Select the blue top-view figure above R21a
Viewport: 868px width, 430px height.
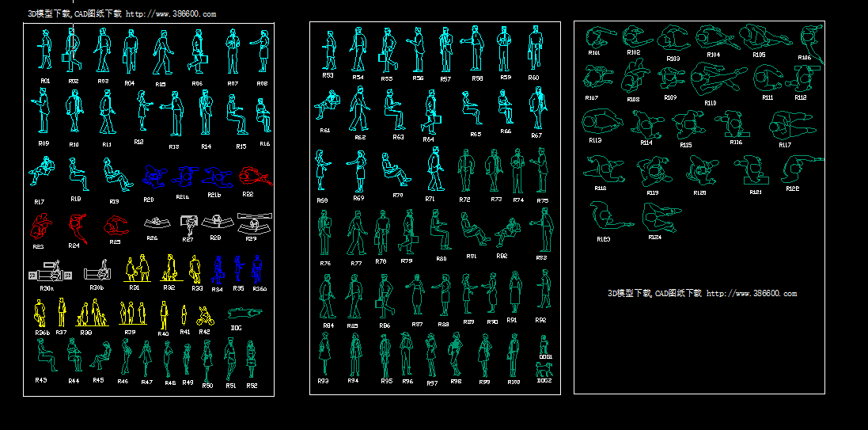click(x=185, y=175)
